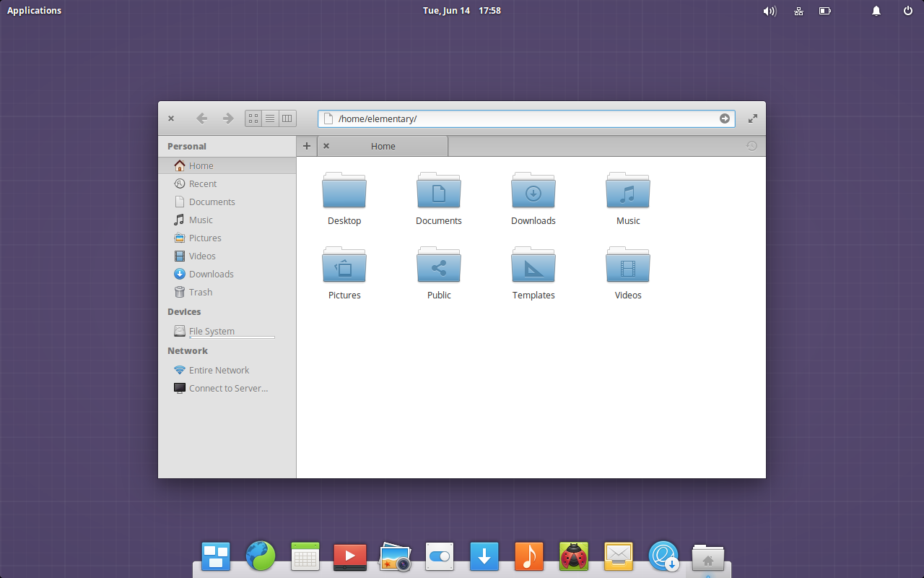
Task: Restore a closed tab via the history icon
Action: [751, 145]
